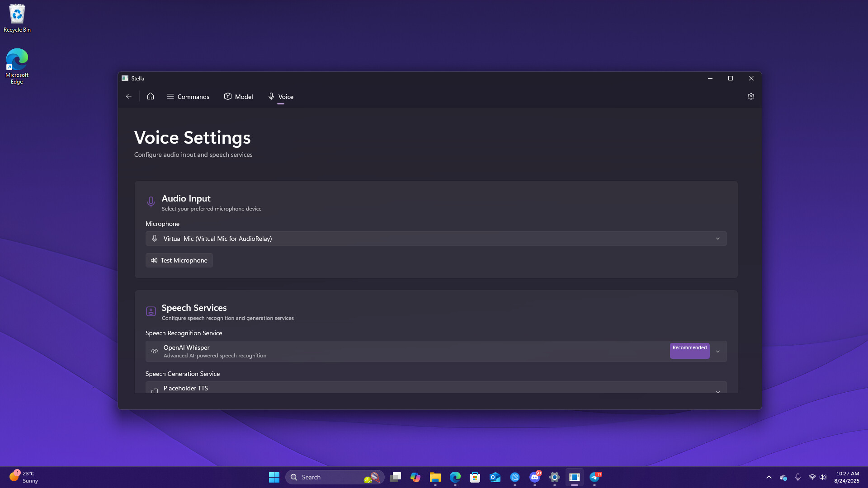Viewport: 868px width, 488px height.
Task: Click the Audio Input microphone icon
Action: tap(151, 202)
